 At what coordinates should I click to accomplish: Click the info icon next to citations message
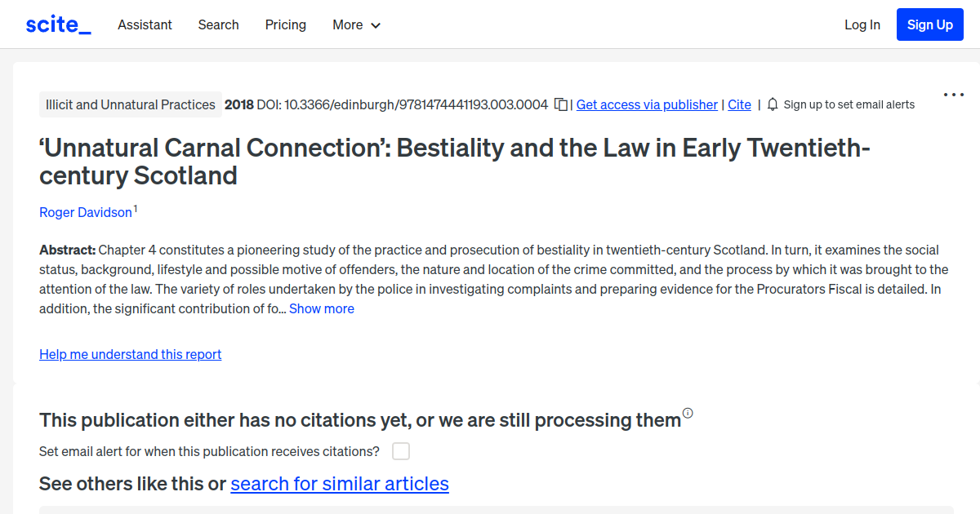pyautogui.click(x=688, y=414)
